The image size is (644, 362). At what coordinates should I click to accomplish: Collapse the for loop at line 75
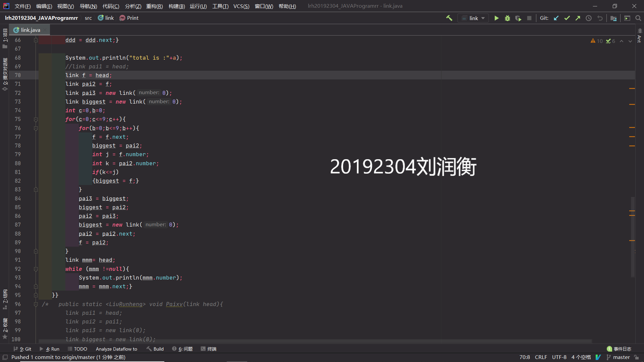coord(36,119)
